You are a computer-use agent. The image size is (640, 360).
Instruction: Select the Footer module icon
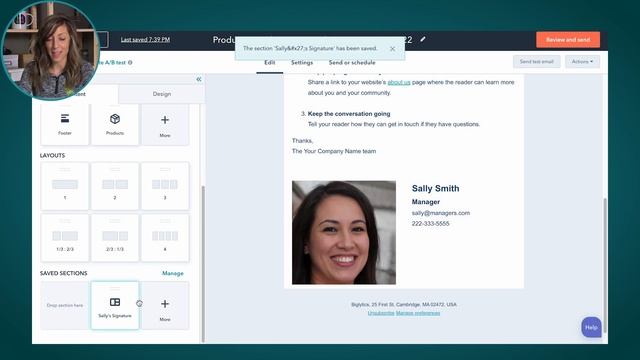point(65,119)
